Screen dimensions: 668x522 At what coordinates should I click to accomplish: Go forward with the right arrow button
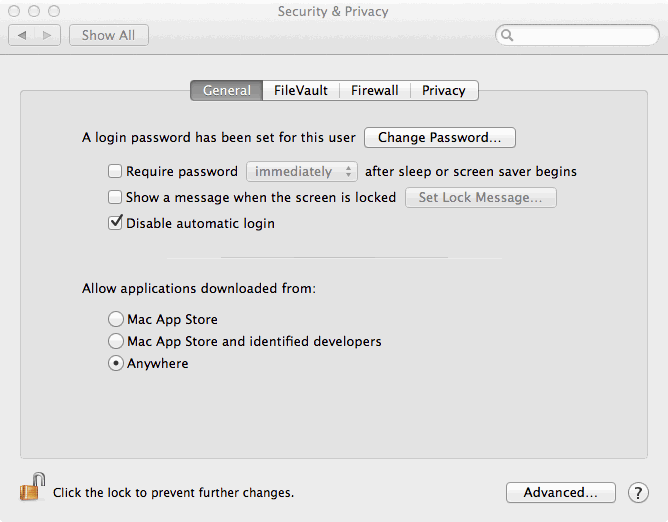[x=47, y=35]
